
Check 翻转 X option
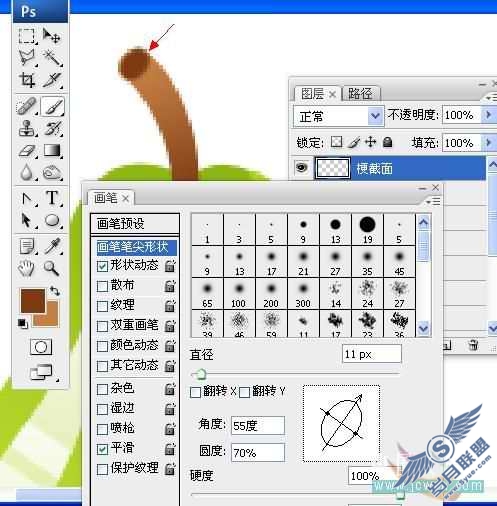tap(195, 392)
